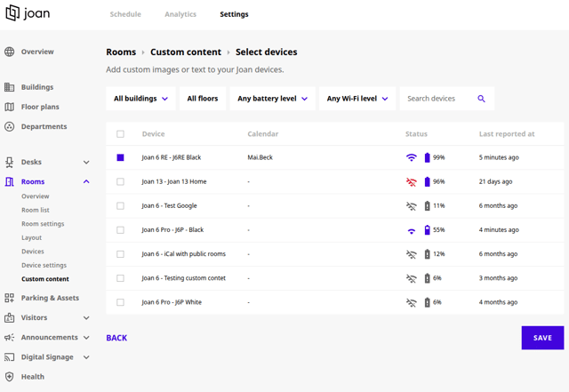Switch to the Analytics tab
The width and height of the screenshot is (569, 392).
coord(180,14)
